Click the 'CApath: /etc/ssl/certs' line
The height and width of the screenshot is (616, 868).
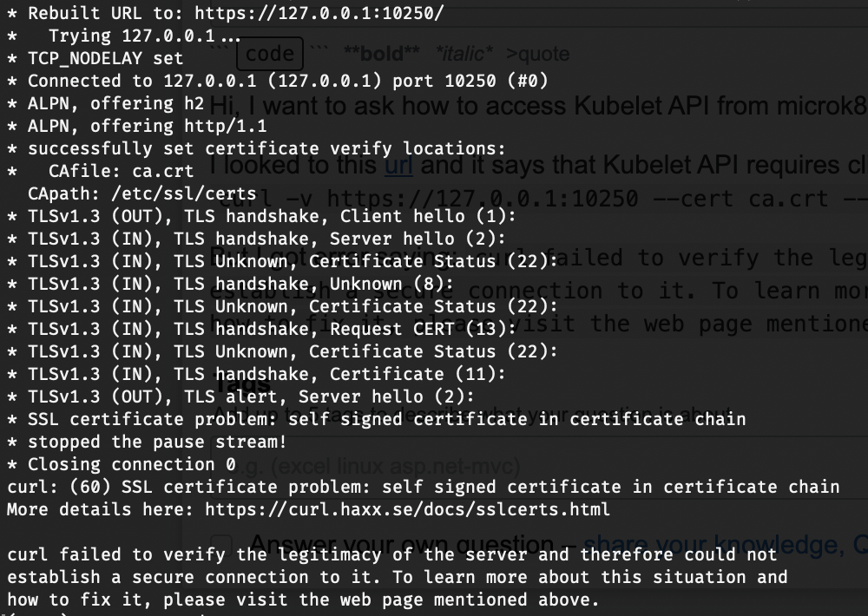click(142, 193)
